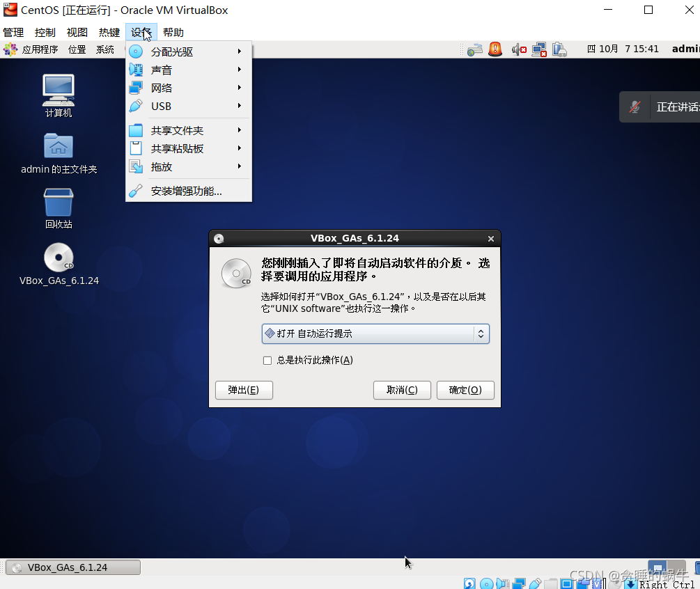Click the battery power panel icon

tap(559, 49)
